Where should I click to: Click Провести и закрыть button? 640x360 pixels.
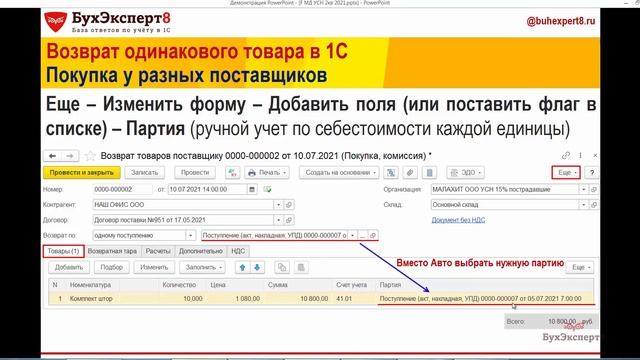82,173
